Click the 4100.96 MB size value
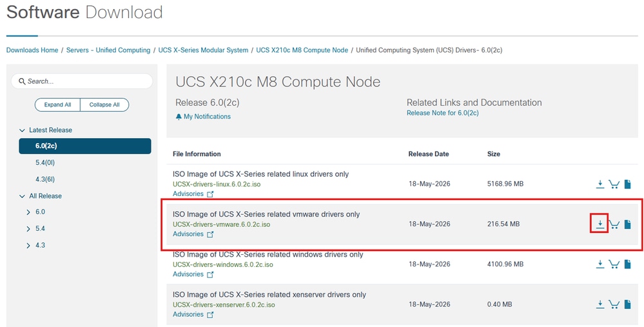This screenshot has width=644, height=327. (x=505, y=264)
